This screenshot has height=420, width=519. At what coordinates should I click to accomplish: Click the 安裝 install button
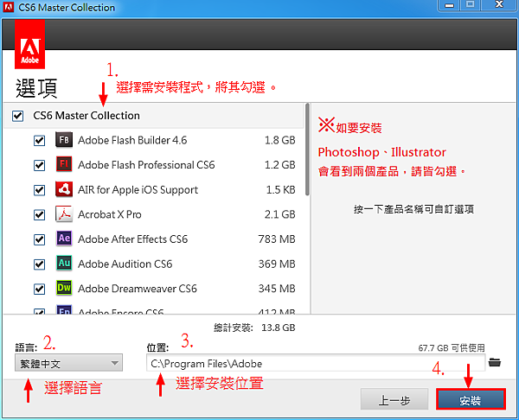tap(471, 399)
